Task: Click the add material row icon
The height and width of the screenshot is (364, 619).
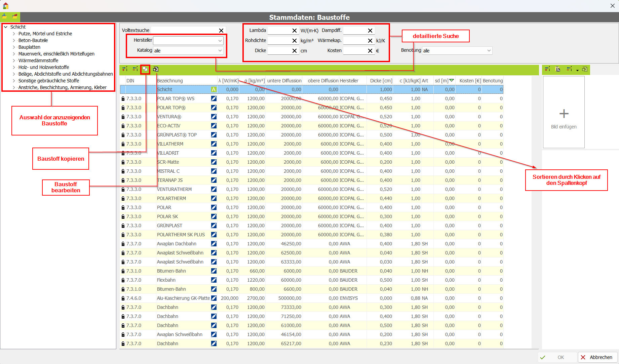Action: click(x=125, y=69)
